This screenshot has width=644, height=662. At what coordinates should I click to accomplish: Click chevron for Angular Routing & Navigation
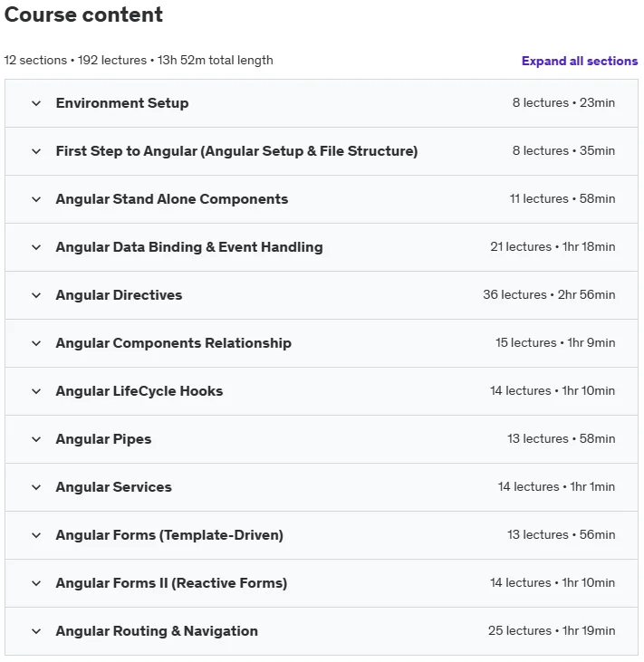(36, 631)
